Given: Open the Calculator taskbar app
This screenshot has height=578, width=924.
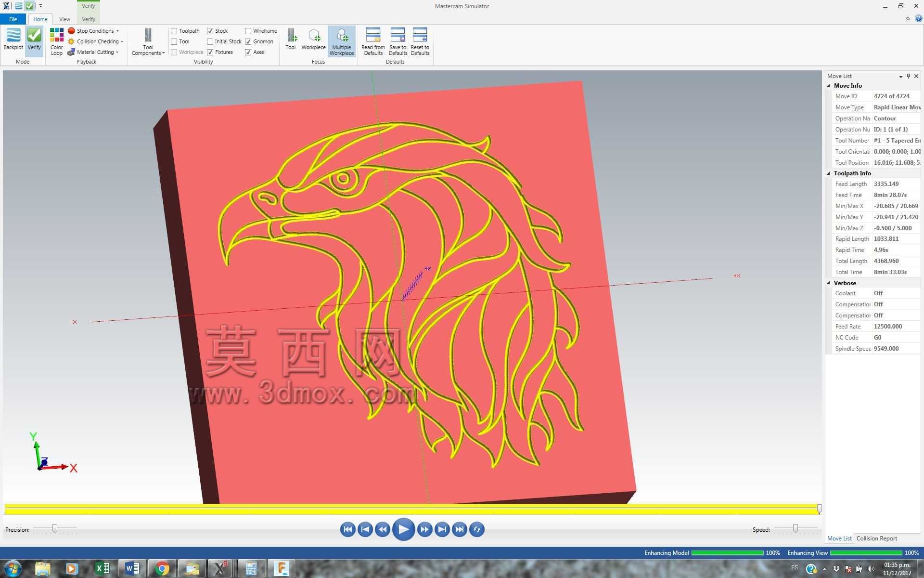Looking at the screenshot, I should pyautogui.click(x=251, y=569).
